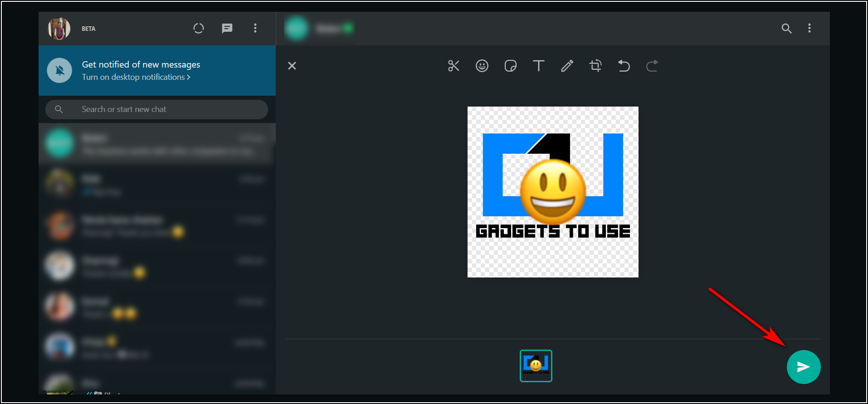This screenshot has height=404, width=868.
Task: Undo the last edit
Action: [x=624, y=66]
